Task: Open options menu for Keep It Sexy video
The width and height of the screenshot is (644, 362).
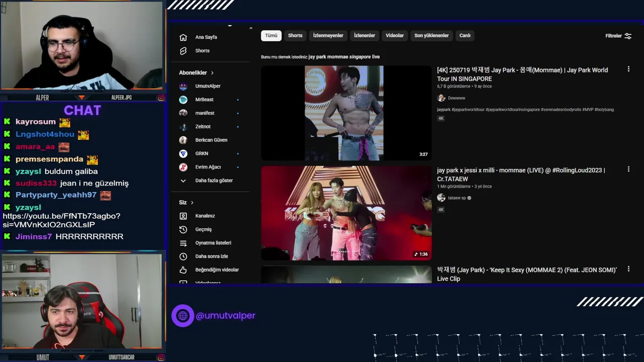Action: click(x=628, y=269)
